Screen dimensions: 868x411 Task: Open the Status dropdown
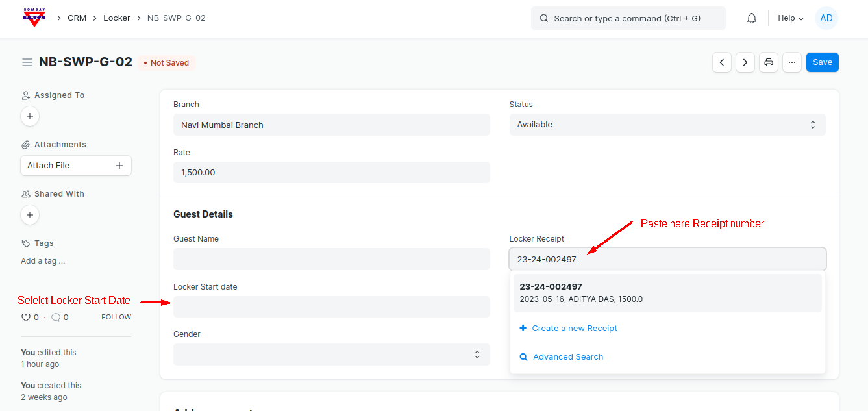pos(667,125)
